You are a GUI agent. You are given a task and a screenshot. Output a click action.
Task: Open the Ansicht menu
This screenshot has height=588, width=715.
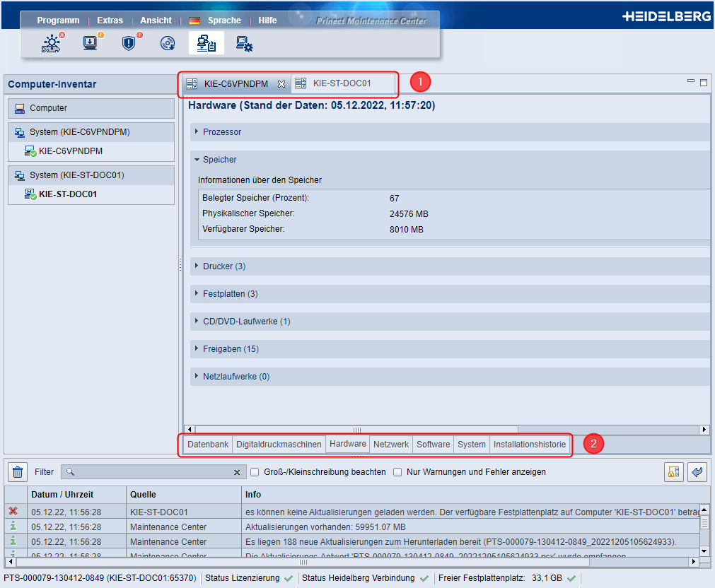click(156, 20)
